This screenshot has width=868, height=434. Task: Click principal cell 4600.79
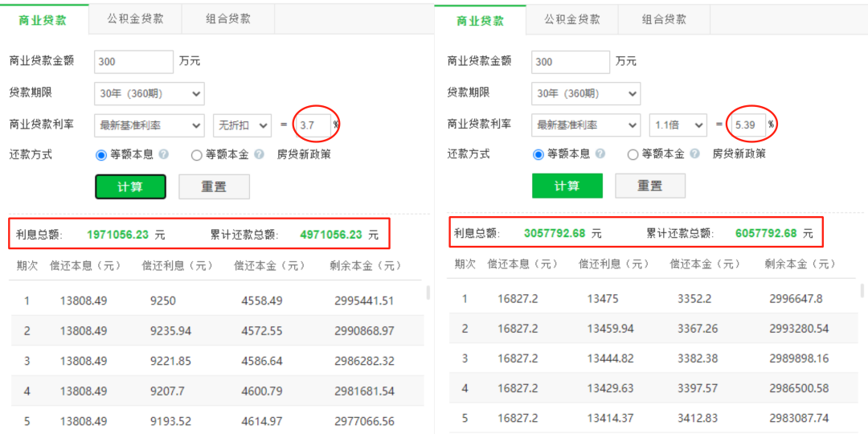262,391
